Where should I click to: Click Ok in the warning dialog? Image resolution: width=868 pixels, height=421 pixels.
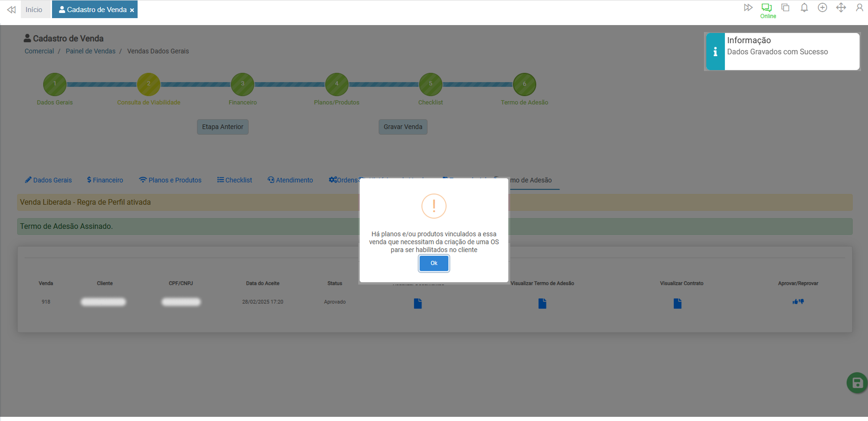click(x=434, y=263)
